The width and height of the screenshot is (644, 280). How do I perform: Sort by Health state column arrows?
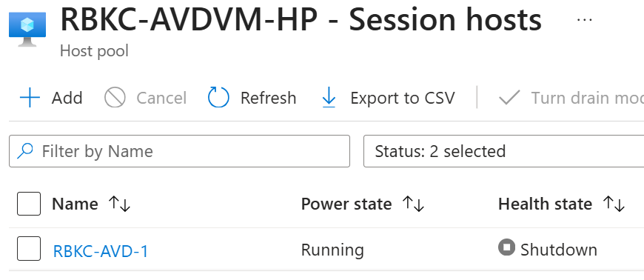614,204
